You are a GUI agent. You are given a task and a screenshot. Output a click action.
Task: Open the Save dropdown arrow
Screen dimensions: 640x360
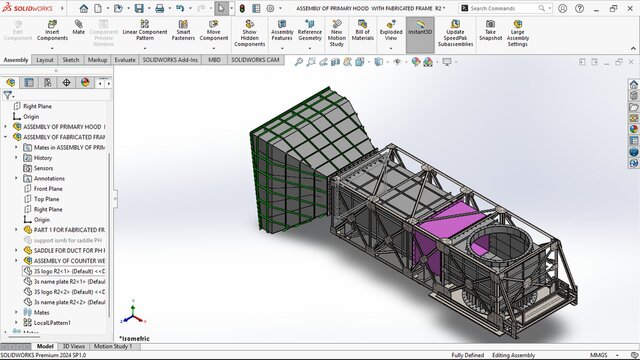coord(149,8)
